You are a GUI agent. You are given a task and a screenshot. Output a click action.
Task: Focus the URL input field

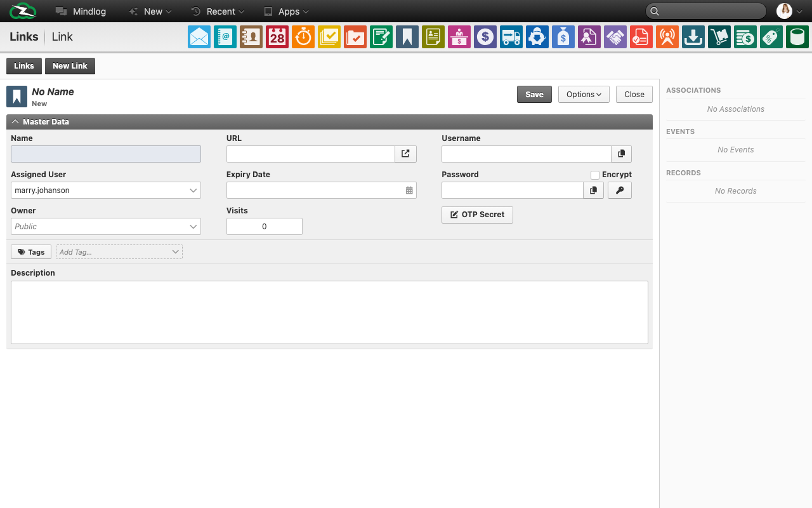[x=311, y=154]
